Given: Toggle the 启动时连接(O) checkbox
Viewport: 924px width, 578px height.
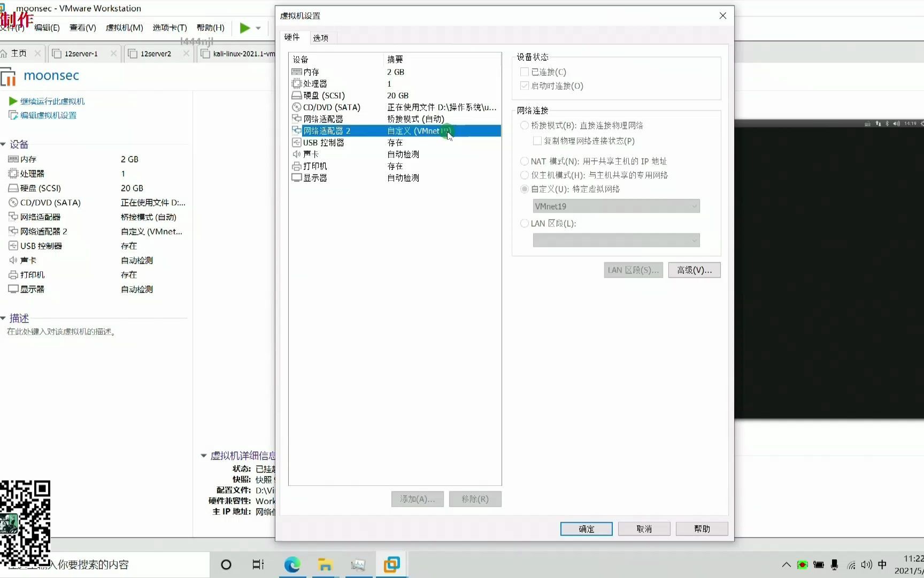Looking at the screenshot, I should coord(525,86).
